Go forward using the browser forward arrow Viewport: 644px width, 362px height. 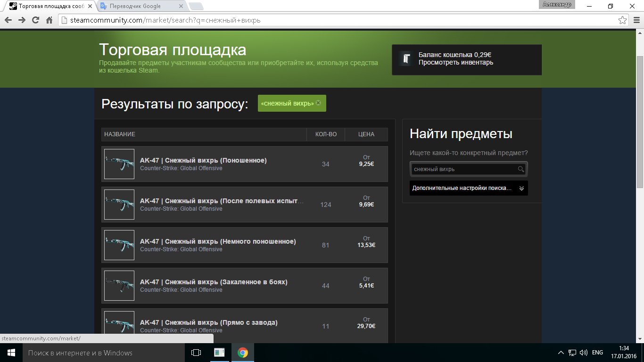(x=22, y=20)
